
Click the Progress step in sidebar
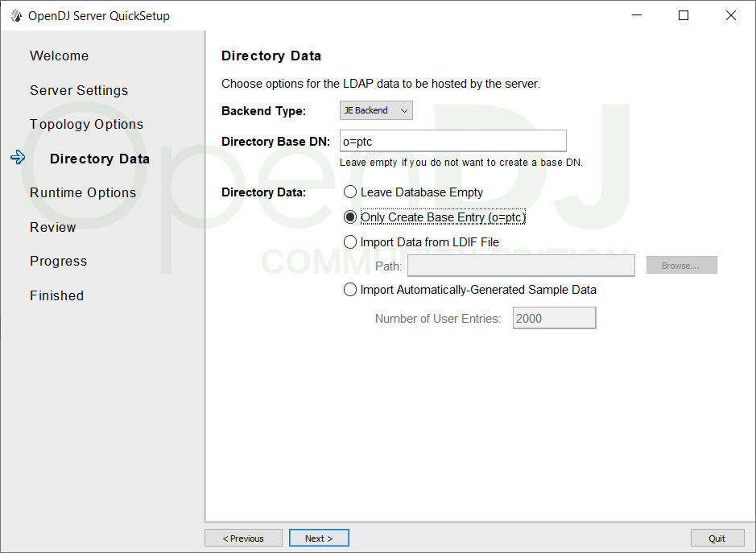tap(58, 262)
